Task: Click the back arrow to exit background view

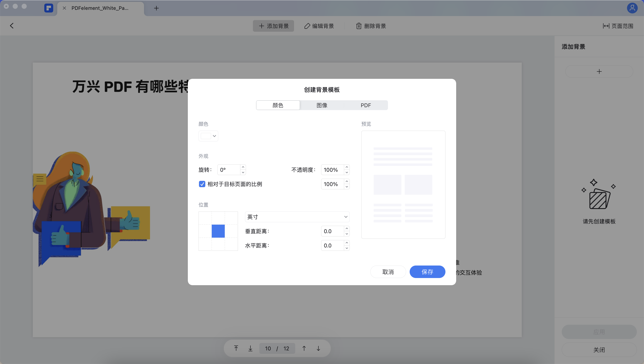Action: pos(11,25)
